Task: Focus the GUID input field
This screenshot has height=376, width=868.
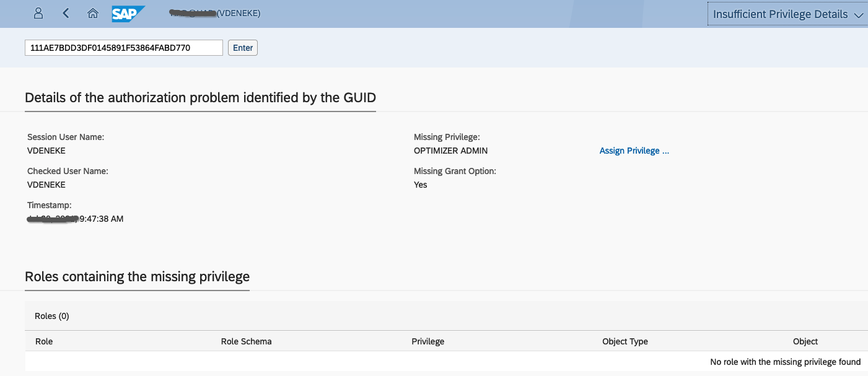Action: point(124,48)
